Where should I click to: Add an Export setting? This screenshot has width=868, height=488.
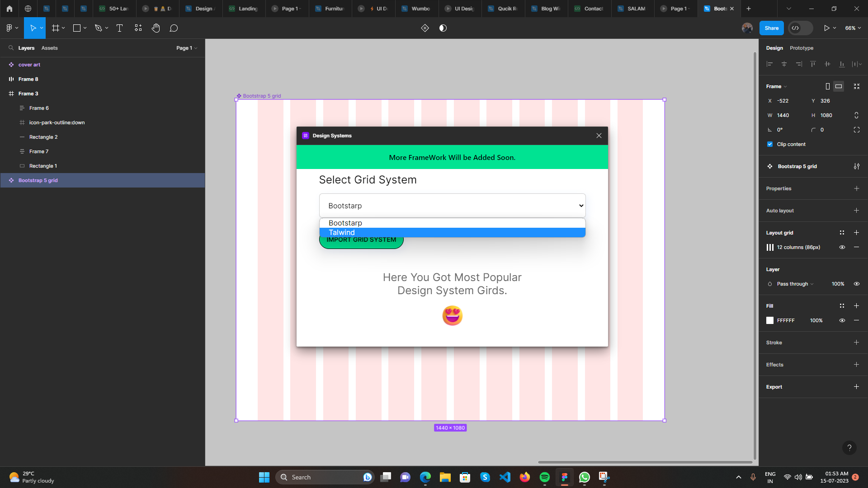(x=856, y=387)
